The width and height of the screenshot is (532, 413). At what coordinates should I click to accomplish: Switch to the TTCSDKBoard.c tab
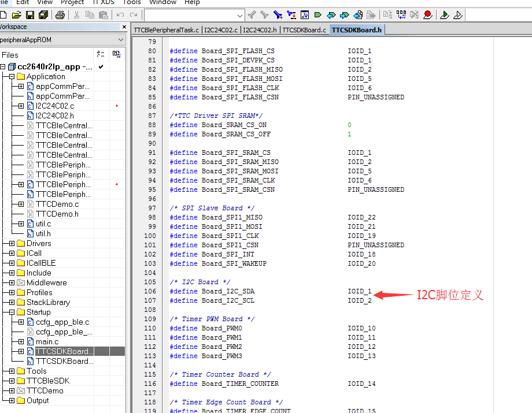[304, 30]
